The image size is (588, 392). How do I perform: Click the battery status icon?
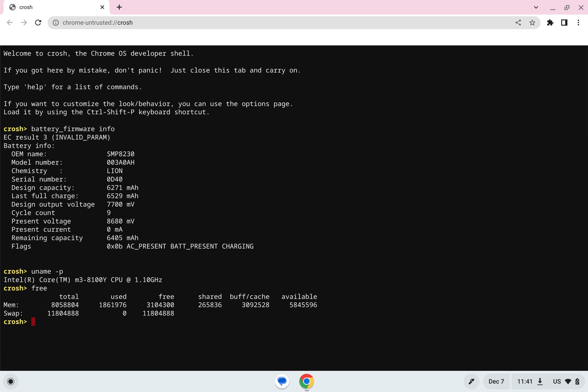[577, 381]
